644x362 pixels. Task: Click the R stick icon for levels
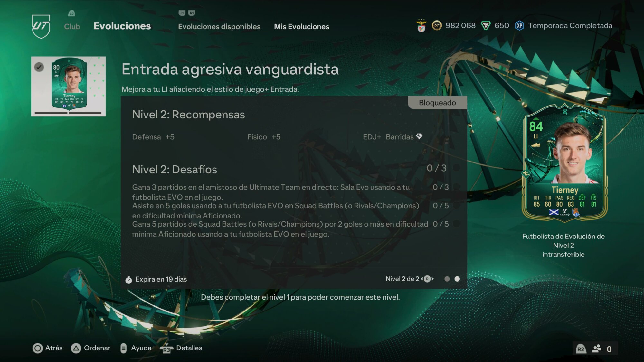pyautogui.click(x=427, y=279)
